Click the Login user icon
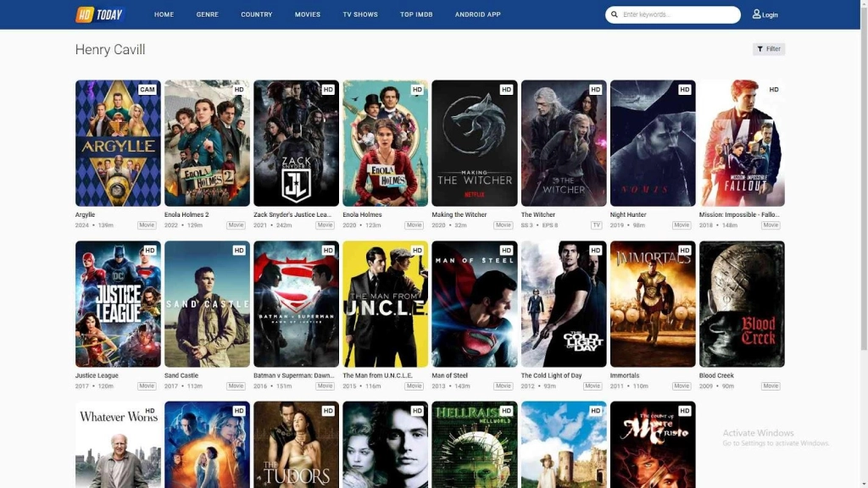This screenshot has width=868, height=488. pyautogui.click(x=756, y=14)
